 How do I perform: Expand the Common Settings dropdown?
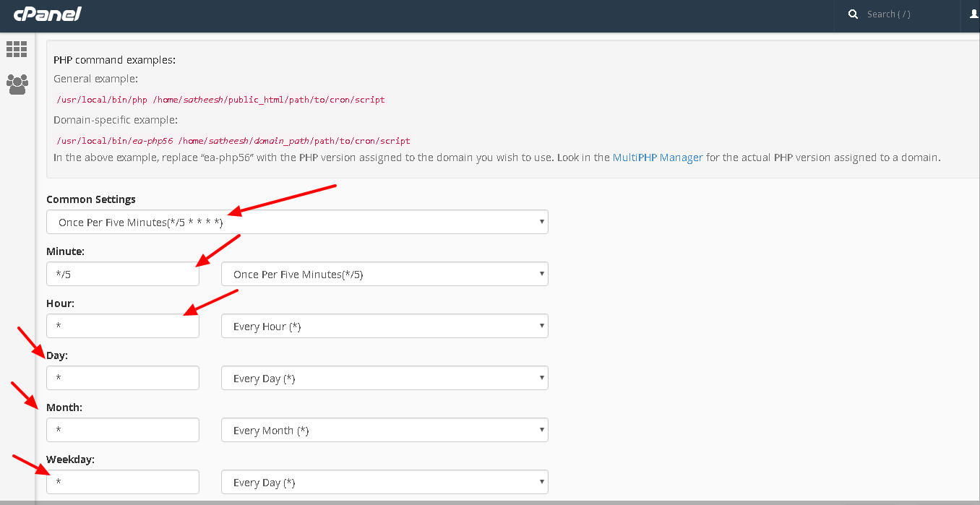[x=297, y=222]
